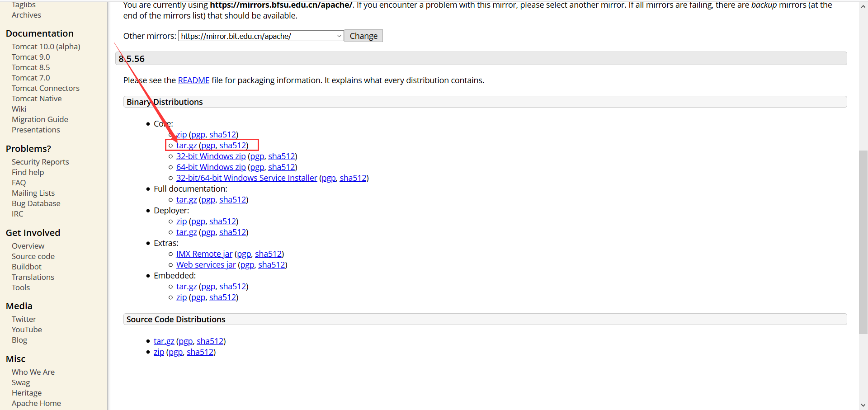Open Archives in the sidebar

pyautogui.click(x=26, y=15)
